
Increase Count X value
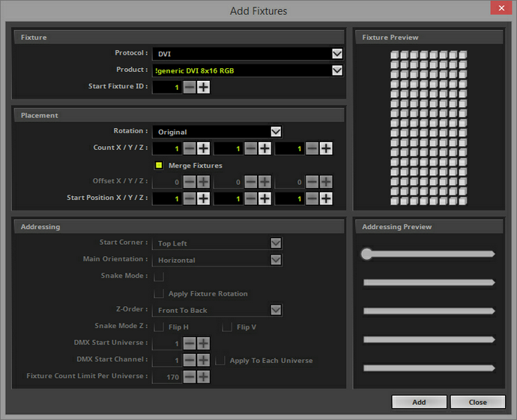204,148
